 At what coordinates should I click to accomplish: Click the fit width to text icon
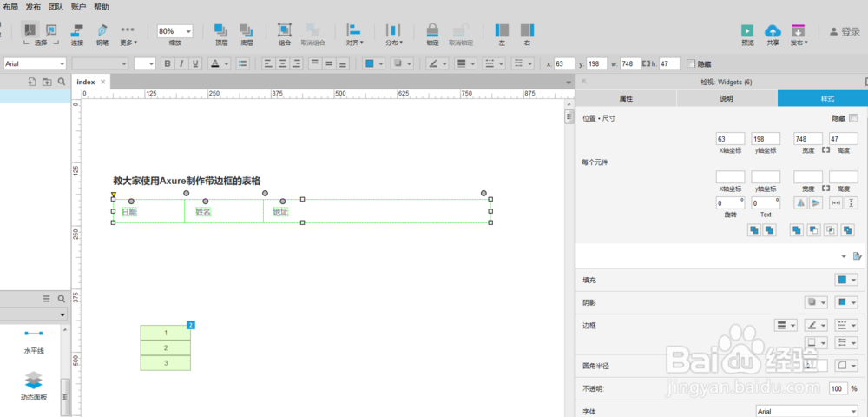[837, 203]
